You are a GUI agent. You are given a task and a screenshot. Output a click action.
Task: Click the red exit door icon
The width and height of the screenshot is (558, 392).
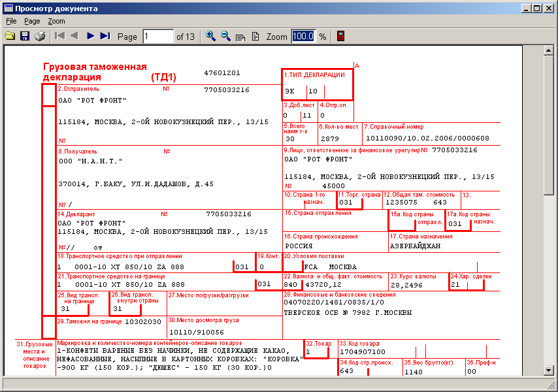pos(340,36)
